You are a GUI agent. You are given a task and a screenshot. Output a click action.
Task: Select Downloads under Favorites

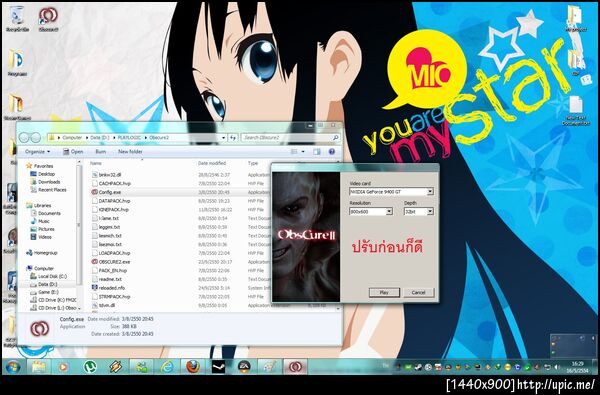coord(45,182)
